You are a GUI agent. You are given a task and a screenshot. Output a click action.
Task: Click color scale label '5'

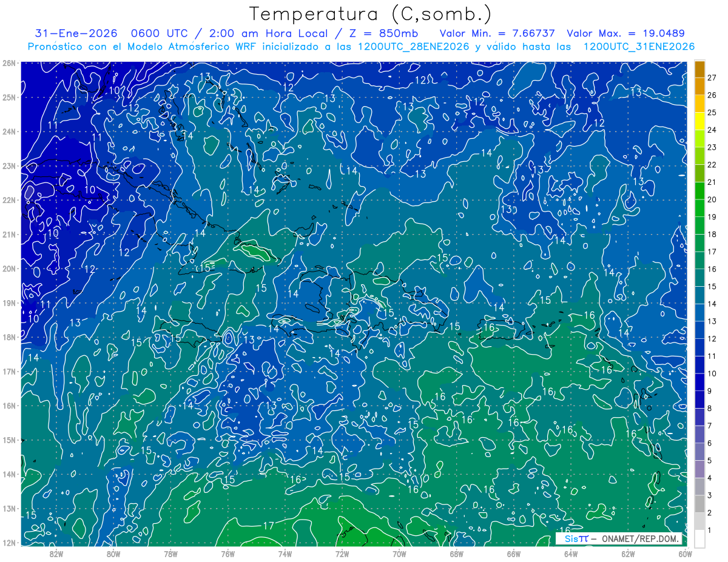click(710, 461)
